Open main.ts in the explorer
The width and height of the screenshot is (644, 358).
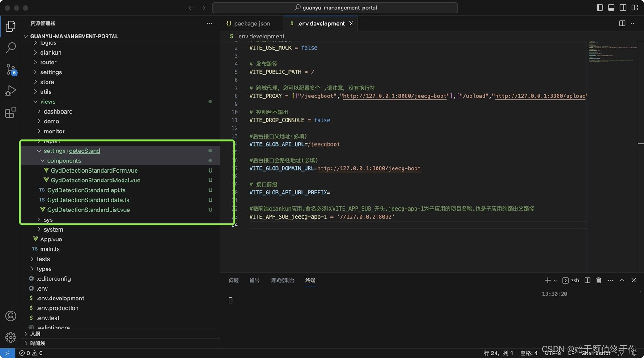[121, 249]
